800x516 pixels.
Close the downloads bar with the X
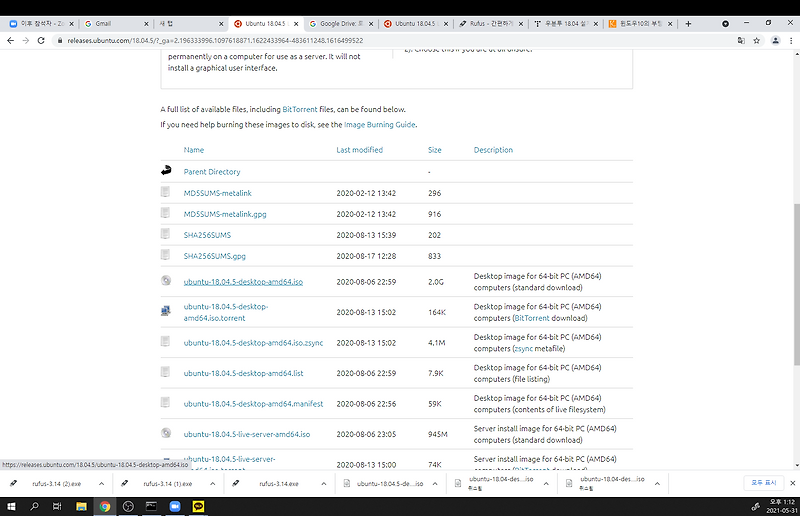[792, 483]
